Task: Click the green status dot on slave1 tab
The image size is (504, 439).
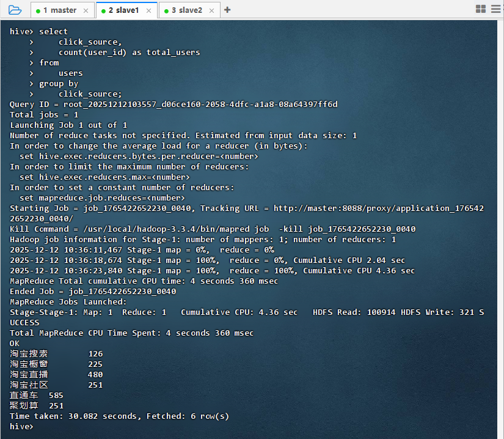Action: click(x=103, y=11)
